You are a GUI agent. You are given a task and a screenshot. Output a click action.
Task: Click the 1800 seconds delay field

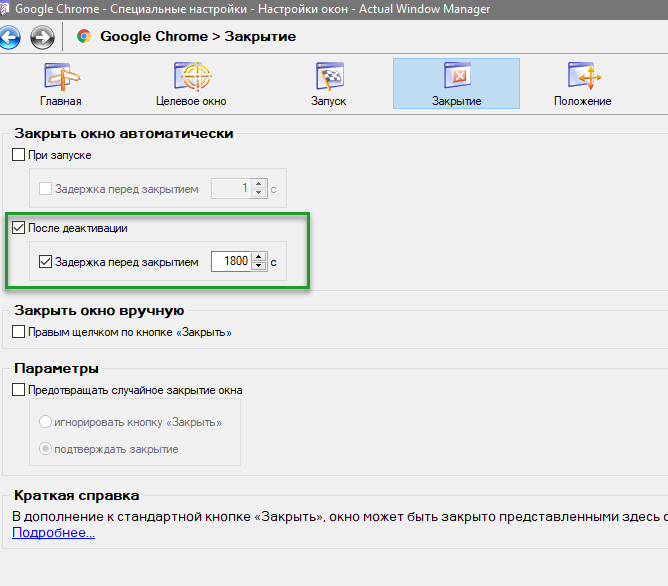231,261
